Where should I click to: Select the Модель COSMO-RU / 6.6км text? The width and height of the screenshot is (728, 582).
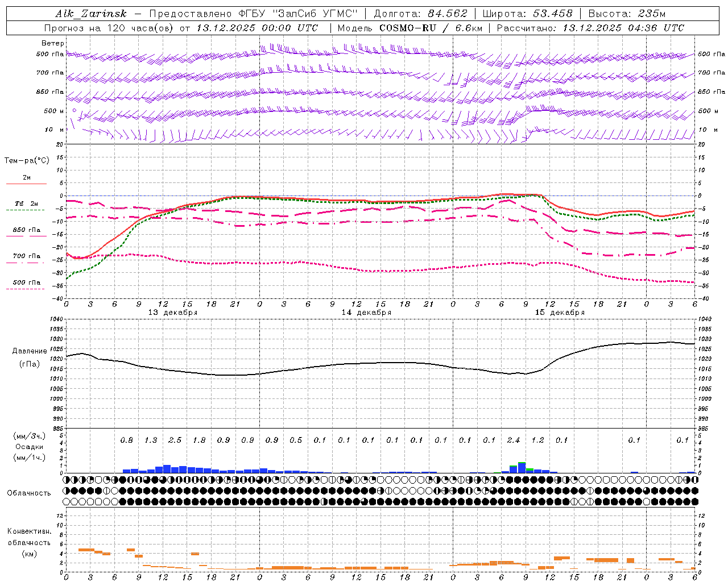(x=409, y=27)
